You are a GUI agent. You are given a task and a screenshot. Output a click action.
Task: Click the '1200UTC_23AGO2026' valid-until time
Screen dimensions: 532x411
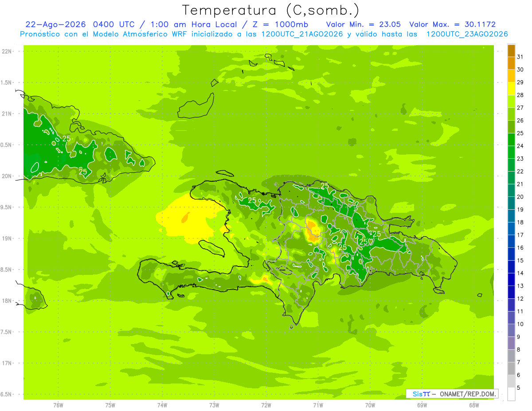(467, 34)
